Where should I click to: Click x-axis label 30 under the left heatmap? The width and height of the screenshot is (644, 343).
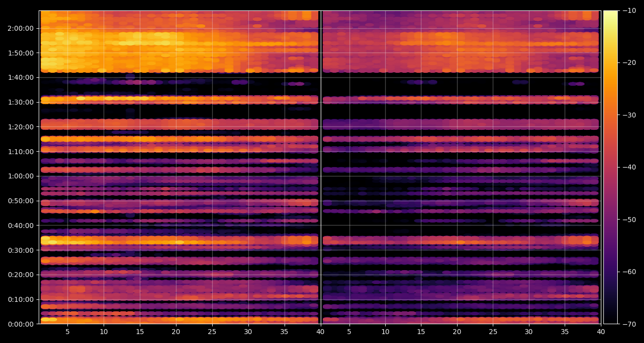pyautogui.click(x=248, y=332)
